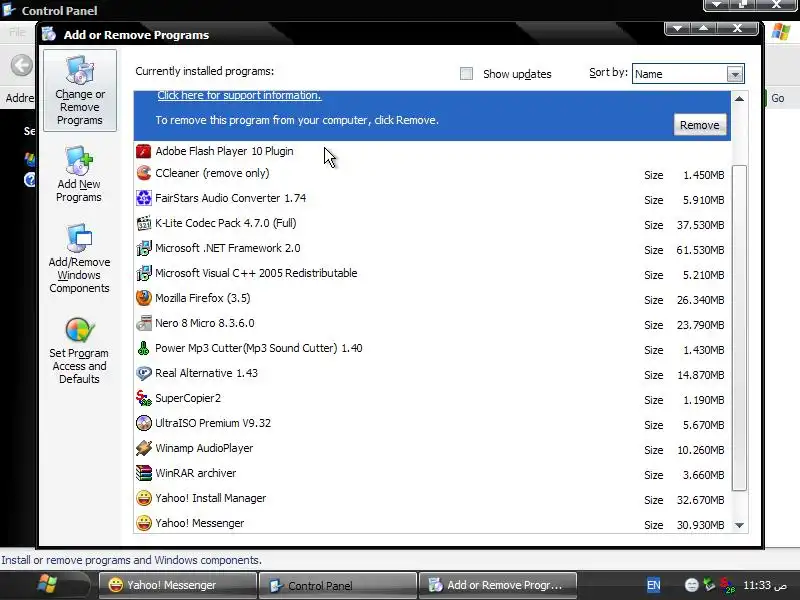Select CCleaner (remove only) entry
Image resolution: width=800 pixels, height=600 pixels.
[x=433, y=173]
